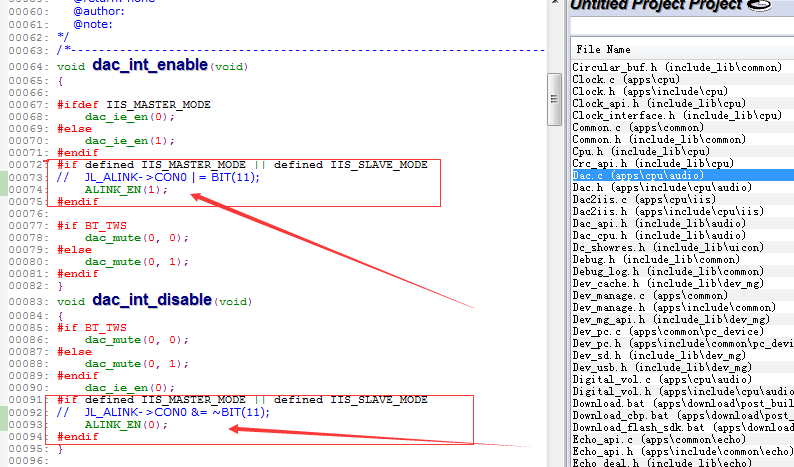The height and width of the screenshot is (467, 794).
Task: Open Digital_vol.c (apps\cpu\audio) file
Action: 662,379
